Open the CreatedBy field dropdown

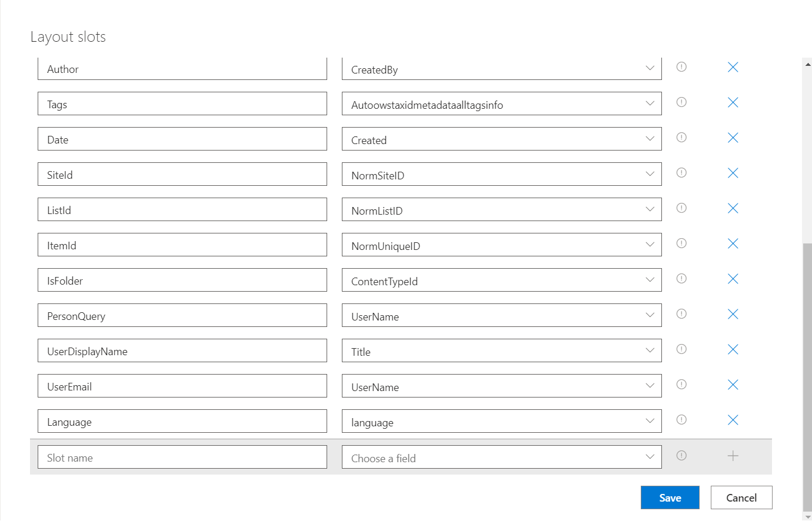tap(650, 68)
